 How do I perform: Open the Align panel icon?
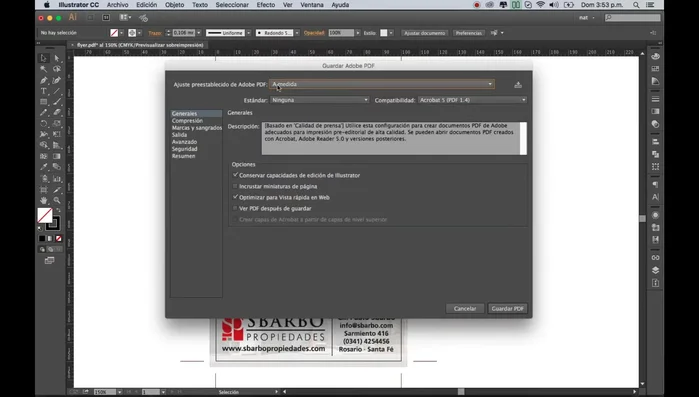pyautogui.click(x=655, y=142)
